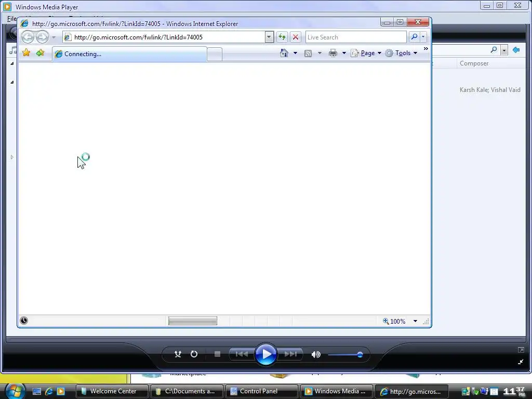Switch to http://go.micros... taskbar button

coord(411,391)
